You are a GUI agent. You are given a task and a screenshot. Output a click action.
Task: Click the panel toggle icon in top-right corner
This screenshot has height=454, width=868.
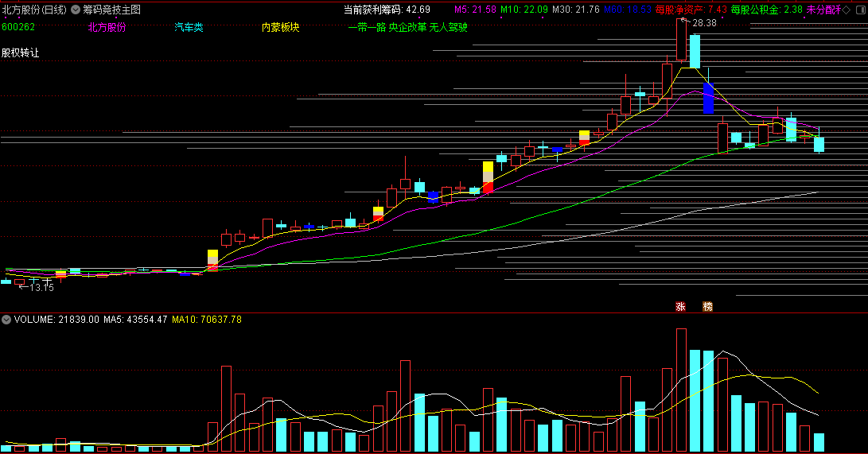pyautogui.click(x=862, y=10)
